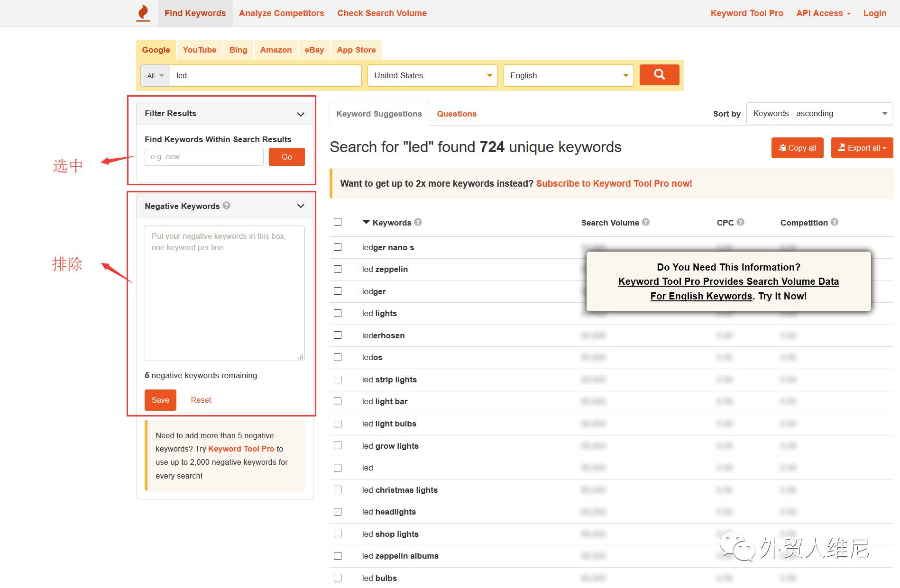Open the Keyword Tool Pro header link
Image resolution: width=900 pixels, height=588 pixels.
(747, 13)
